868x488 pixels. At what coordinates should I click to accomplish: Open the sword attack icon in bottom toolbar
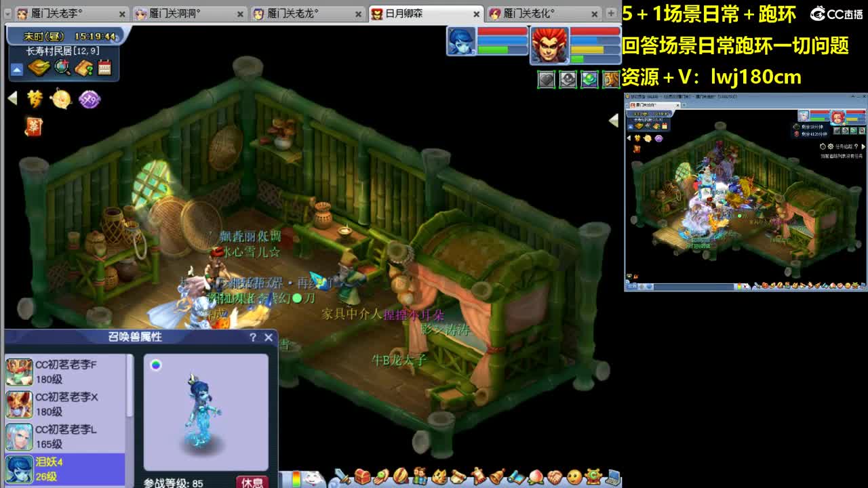tap(343, 477)
